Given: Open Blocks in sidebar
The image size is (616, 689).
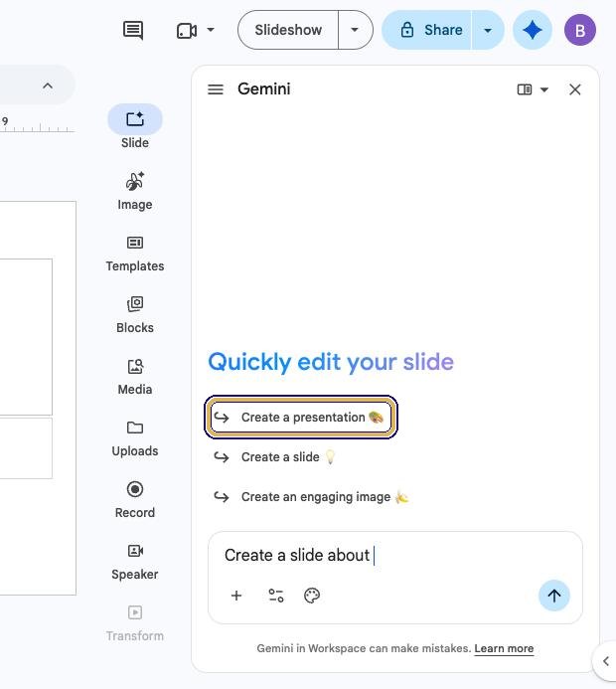Looking at the screenshot, I should pyautogui.click(x=135, y=315).
